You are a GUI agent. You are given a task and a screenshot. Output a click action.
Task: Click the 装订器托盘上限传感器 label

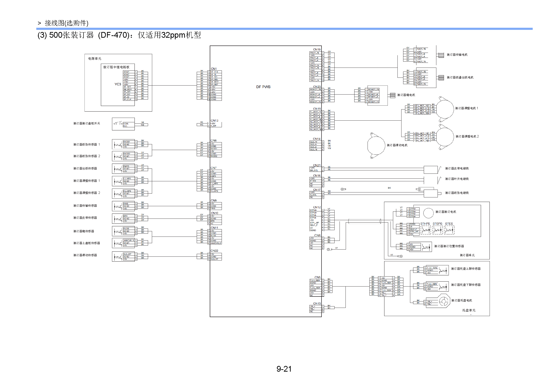point(466,269)
